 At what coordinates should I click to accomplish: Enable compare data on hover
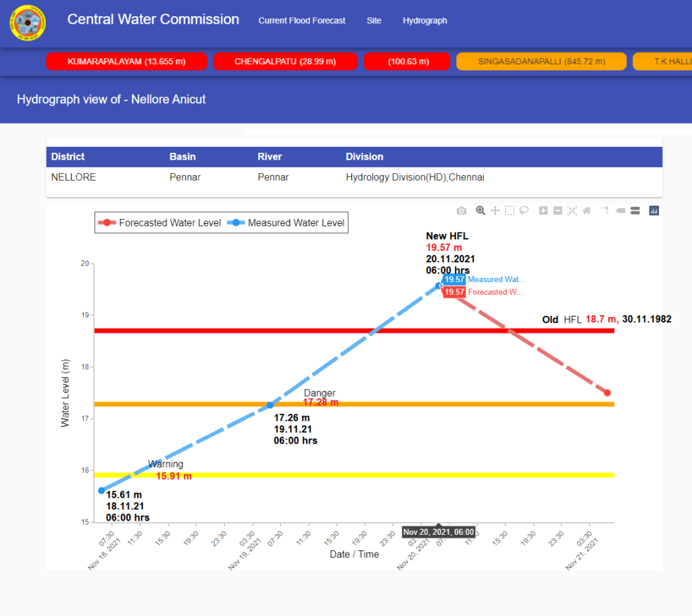635,211
